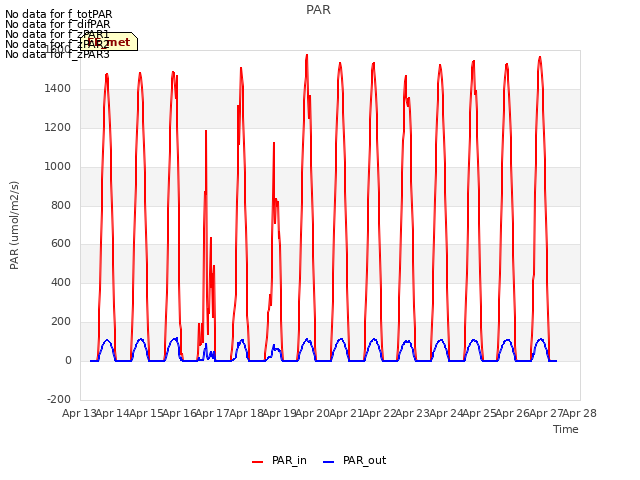Click the blue PAR_out legend color marker
Screen dimensions: 640x480
tap(329, 462)
